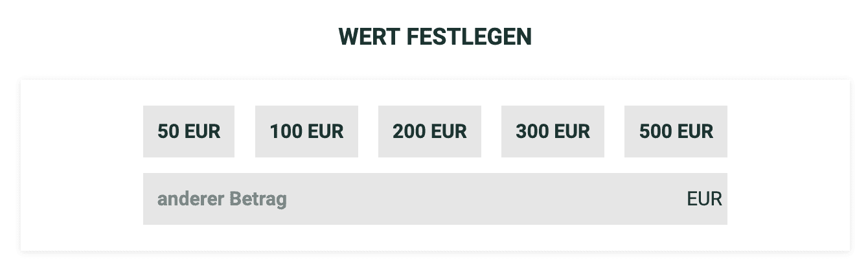Activate the 100 EUR preset tile
Image resolution: width=868 pixels, height=276 pixels.
coord(306,132)
